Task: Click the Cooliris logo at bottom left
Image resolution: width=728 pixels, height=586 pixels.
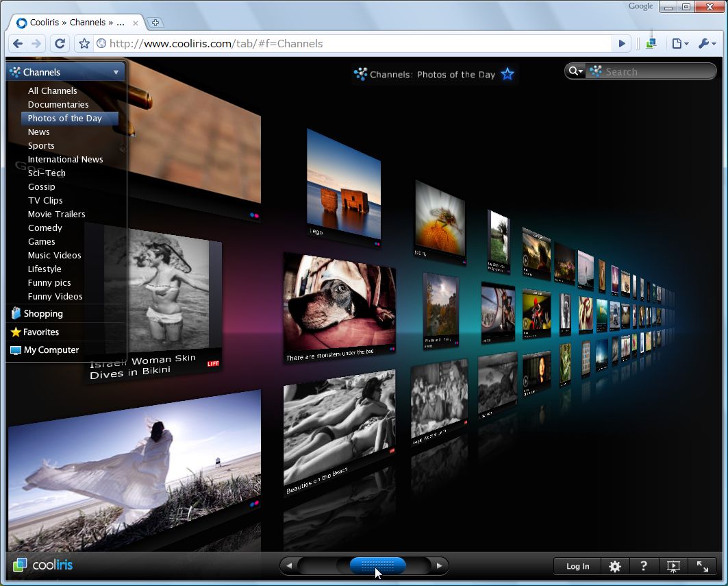Action: point(42,565)
